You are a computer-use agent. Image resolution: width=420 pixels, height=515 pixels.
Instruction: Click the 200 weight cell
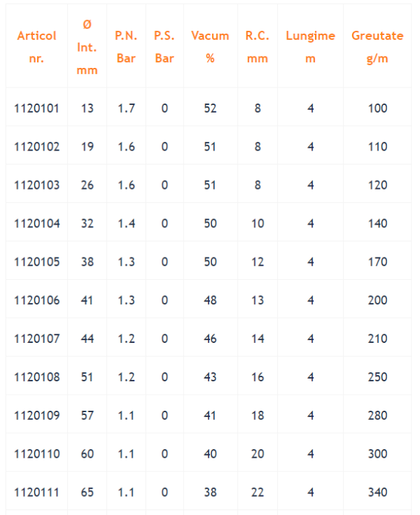[377, 300]
